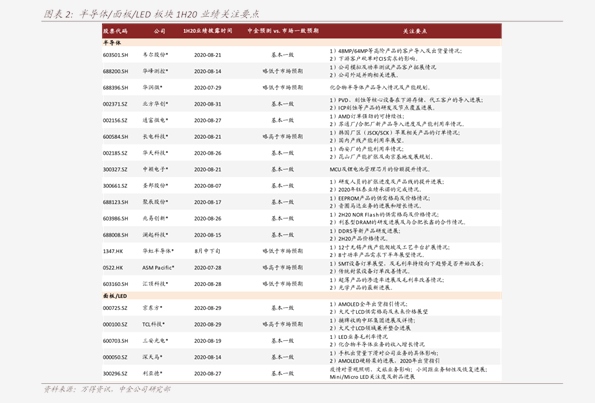Click the PVD focus point for 002371.SZ
Image resolution: width=595 pixels, height=403 pixels.
[x=406, y=100]
